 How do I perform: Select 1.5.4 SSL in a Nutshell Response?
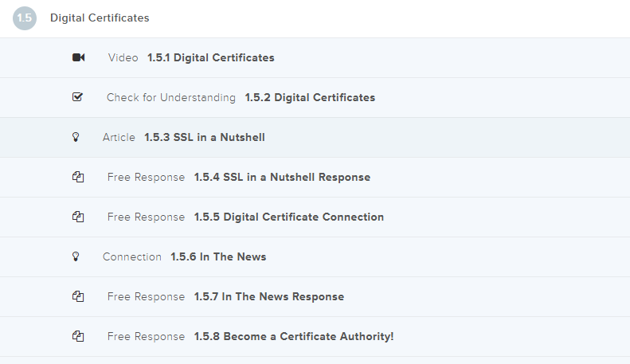point(282,177)
